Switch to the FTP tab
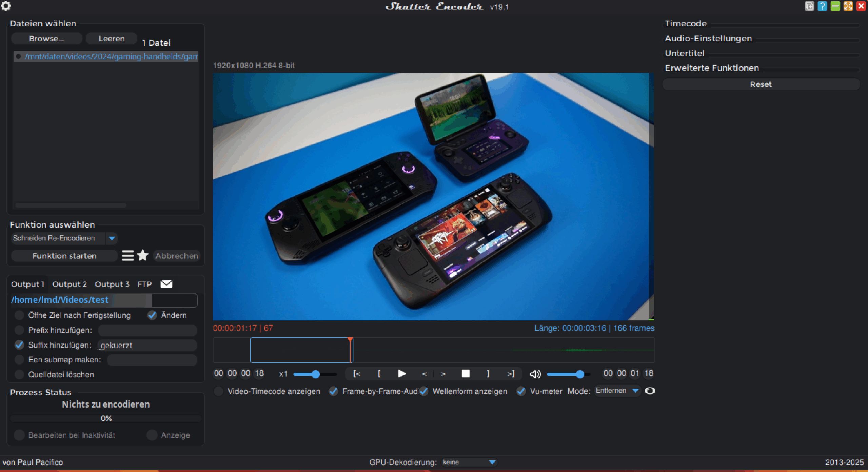Viewport: 868px width, 472px height. tap(144, 284)
